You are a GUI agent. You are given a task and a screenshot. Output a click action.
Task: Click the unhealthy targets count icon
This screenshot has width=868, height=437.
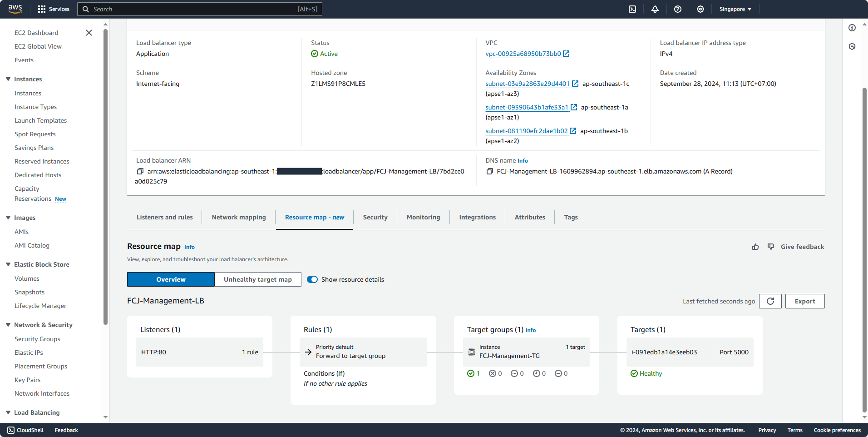coord(493,373)
